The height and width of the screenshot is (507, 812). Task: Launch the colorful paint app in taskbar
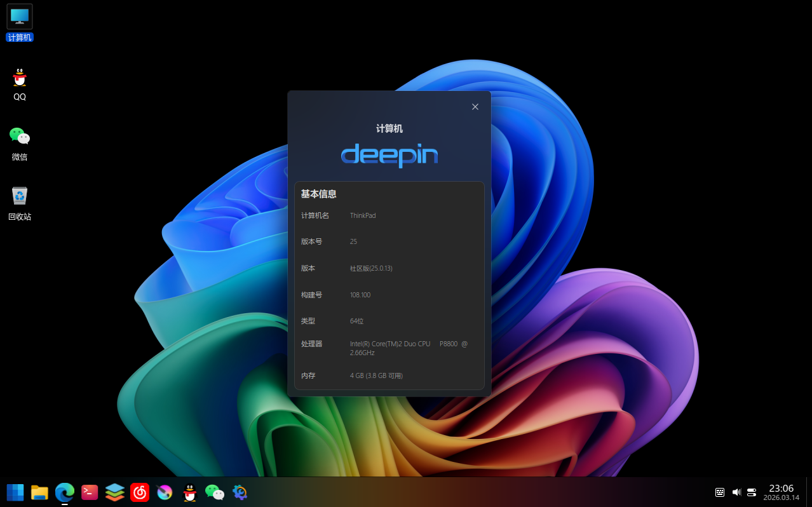coord(165,492)
